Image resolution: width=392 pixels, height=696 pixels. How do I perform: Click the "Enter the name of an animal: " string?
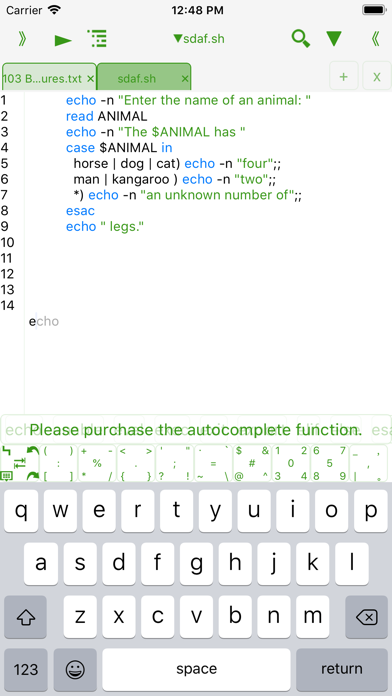[214, 101]
